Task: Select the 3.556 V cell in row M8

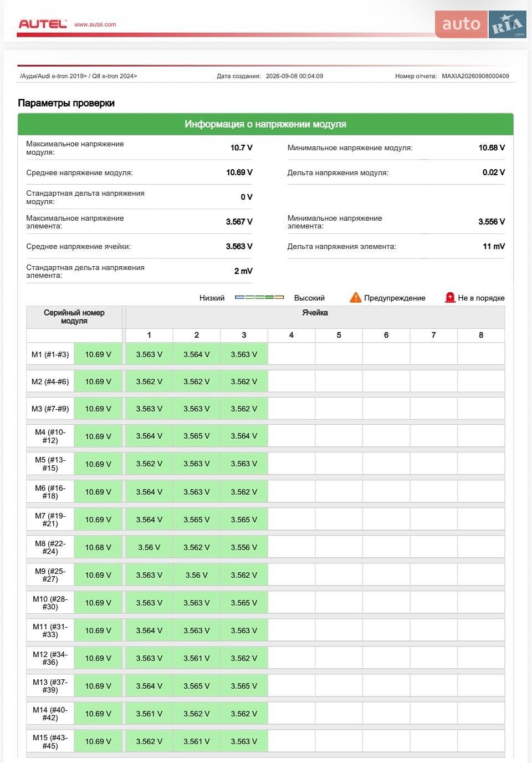Action: 244,547
